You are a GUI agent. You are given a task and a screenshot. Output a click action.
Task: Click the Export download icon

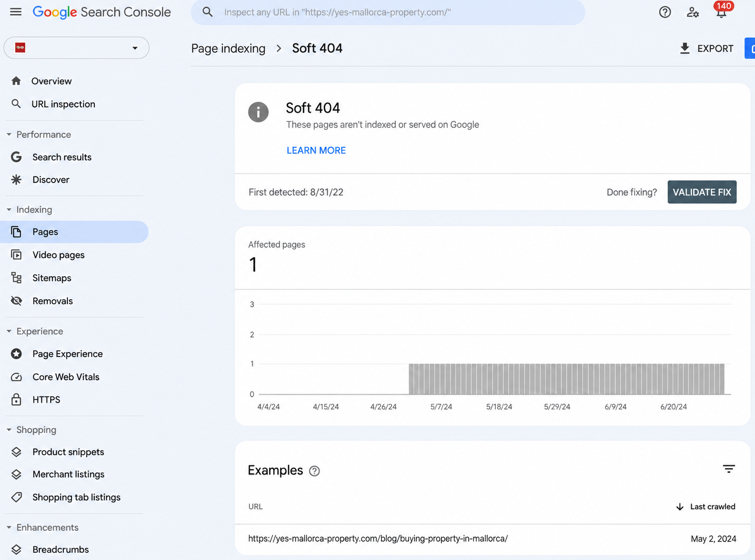click(x=685, y=48)
